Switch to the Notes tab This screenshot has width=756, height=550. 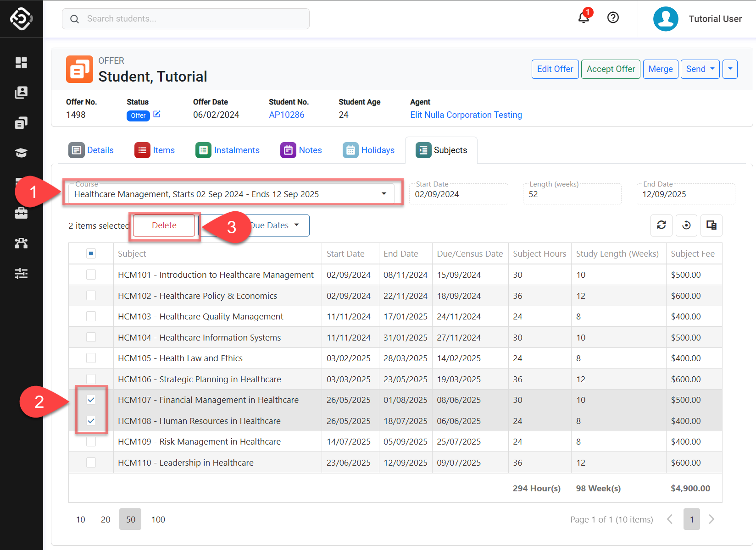[301, 150]
